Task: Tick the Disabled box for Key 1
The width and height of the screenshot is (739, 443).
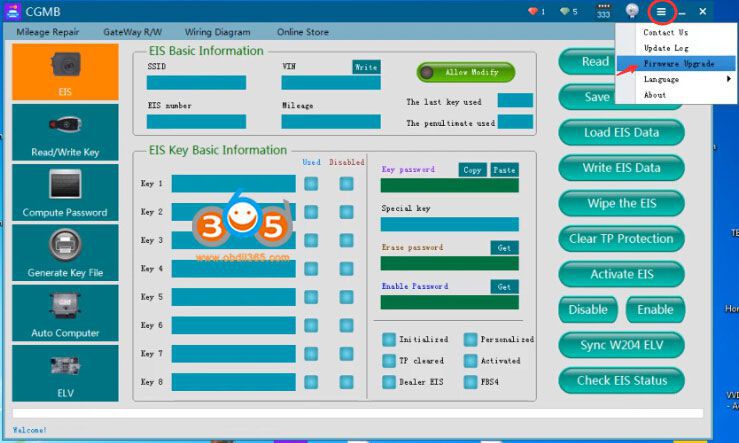Action: (346, 184)
